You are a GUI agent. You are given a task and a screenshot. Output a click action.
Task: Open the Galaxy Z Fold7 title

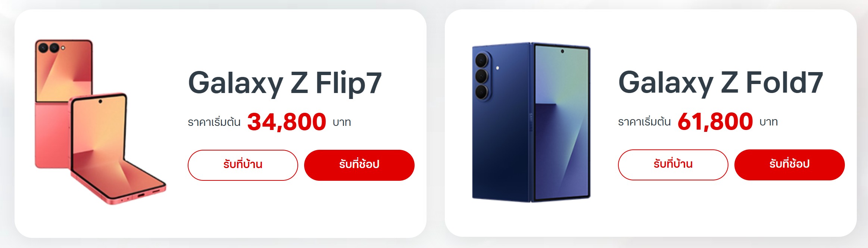721,83
